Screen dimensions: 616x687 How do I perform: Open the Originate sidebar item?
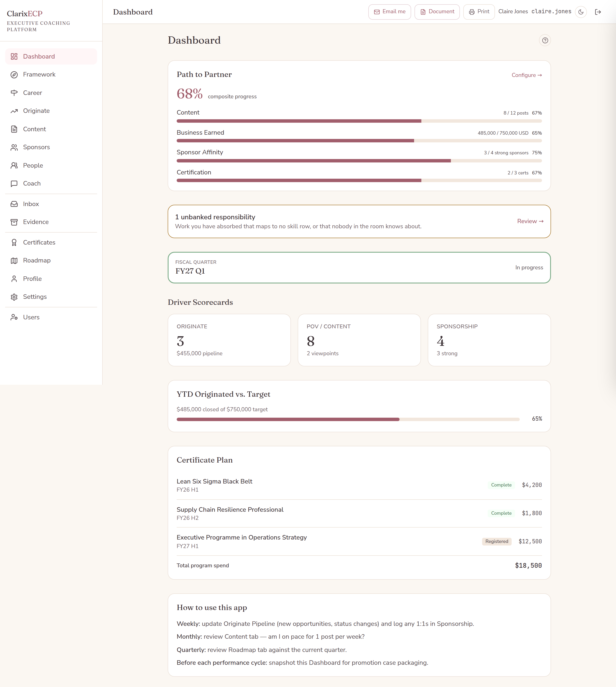point(51,111)
